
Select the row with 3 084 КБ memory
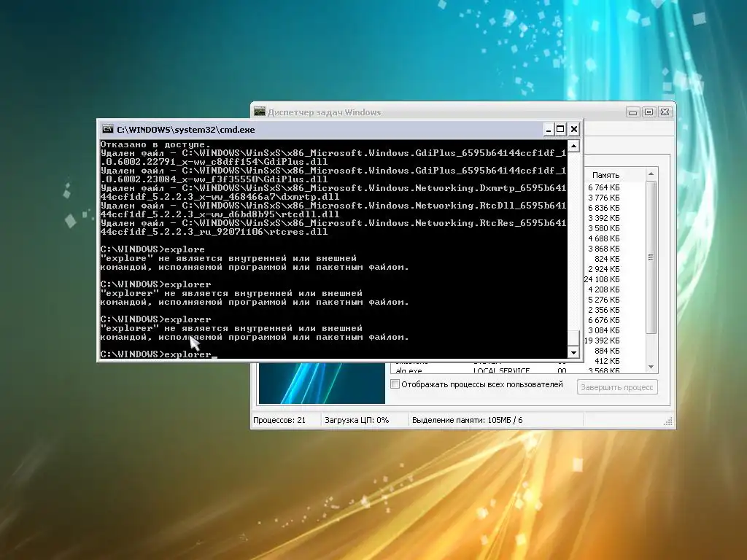(x=603, y=330)
